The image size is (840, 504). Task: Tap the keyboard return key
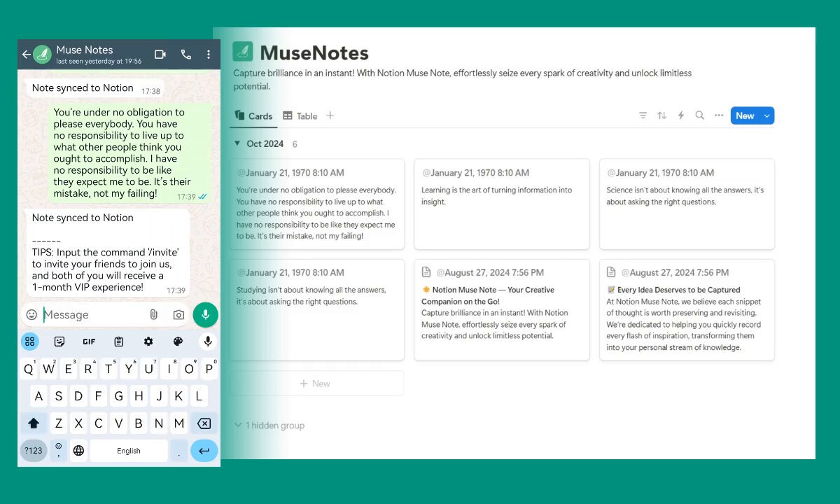204,451
